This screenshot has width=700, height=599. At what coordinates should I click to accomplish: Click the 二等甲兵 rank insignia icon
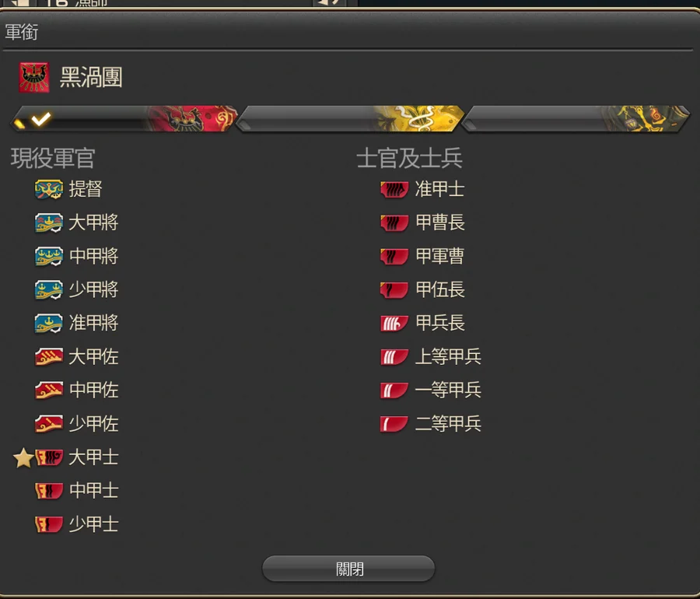point(394,424)
